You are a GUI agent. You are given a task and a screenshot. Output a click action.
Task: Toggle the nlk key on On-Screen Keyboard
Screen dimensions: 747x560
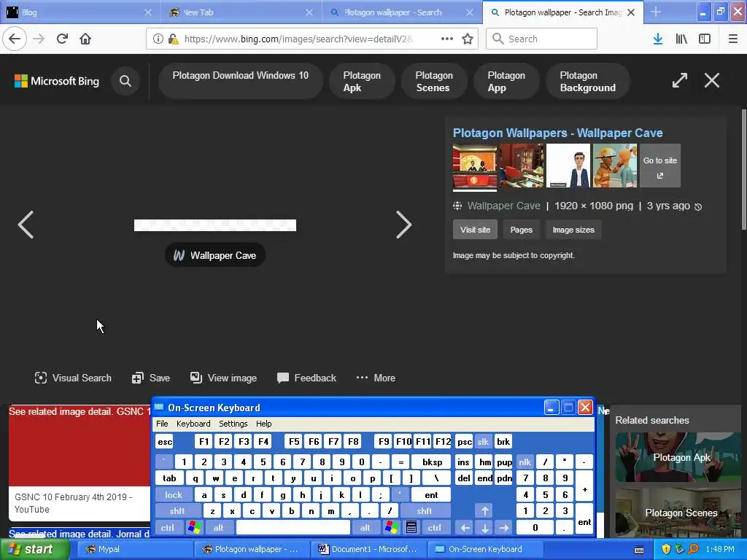tap(525, 462)
